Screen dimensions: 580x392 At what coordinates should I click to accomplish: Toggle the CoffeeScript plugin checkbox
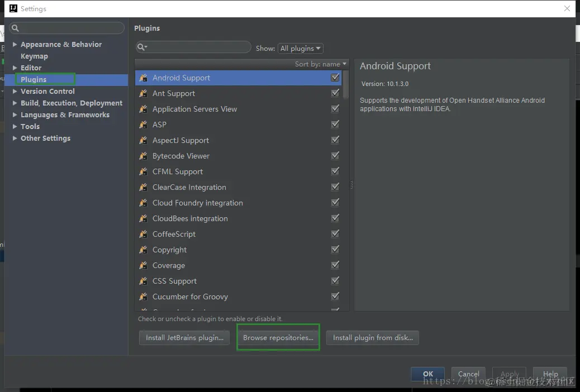tap(335, 233)
